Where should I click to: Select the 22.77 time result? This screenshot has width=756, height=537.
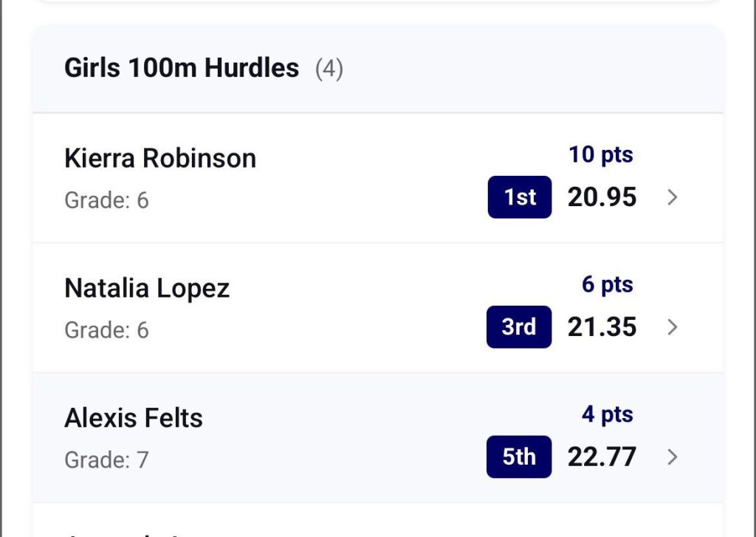coord(602,457)
